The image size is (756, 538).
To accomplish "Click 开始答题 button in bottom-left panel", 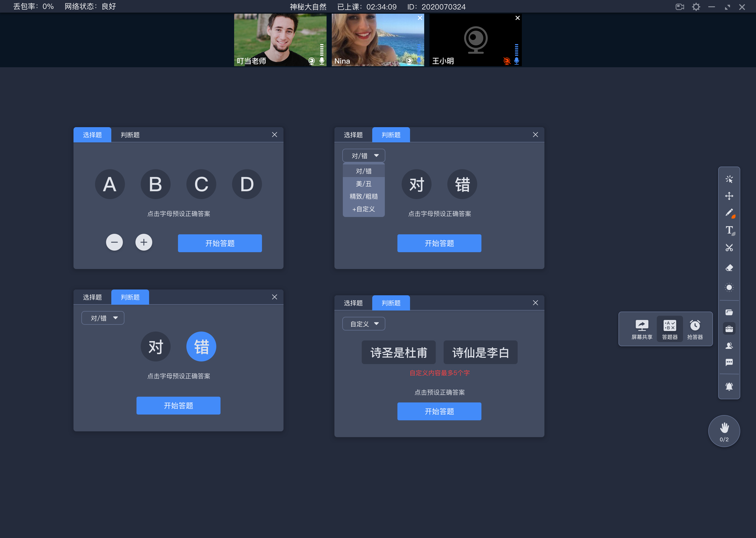I will coord(178,405).
